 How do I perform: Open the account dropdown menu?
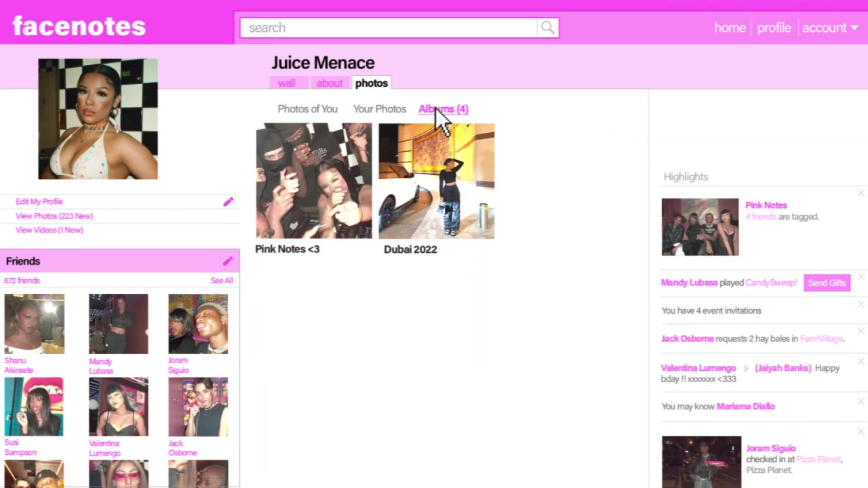pos(830,28)
